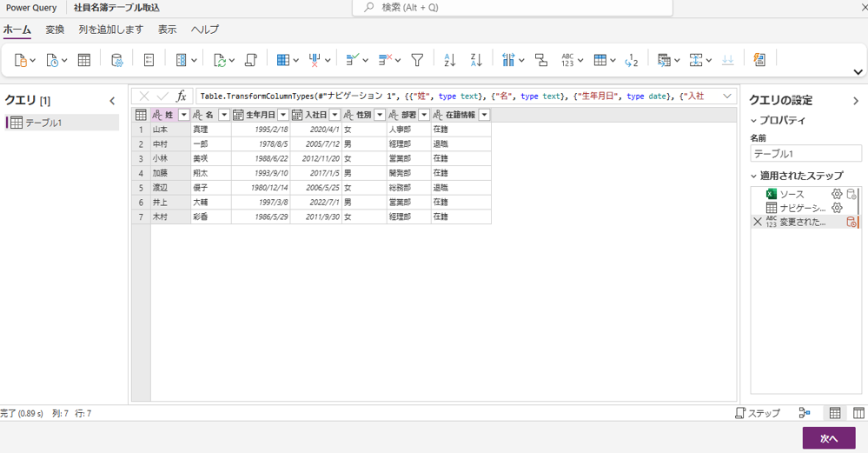Expand the formula bar with chevron
Image resolution: width=868 pixels, height=453 pixels.
[727, 97]
